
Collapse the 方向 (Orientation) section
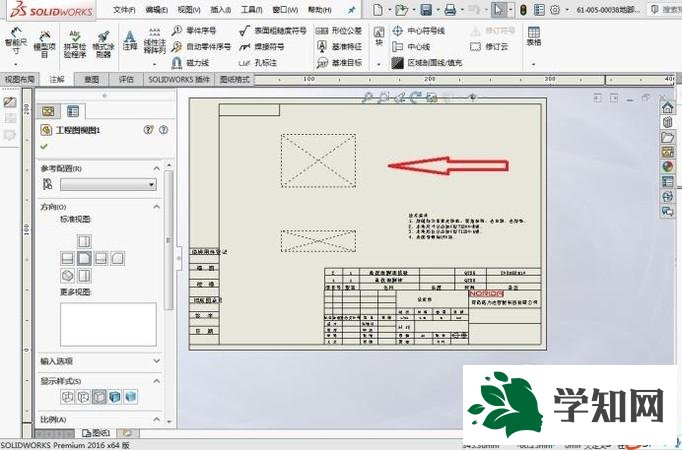[157, 207]
